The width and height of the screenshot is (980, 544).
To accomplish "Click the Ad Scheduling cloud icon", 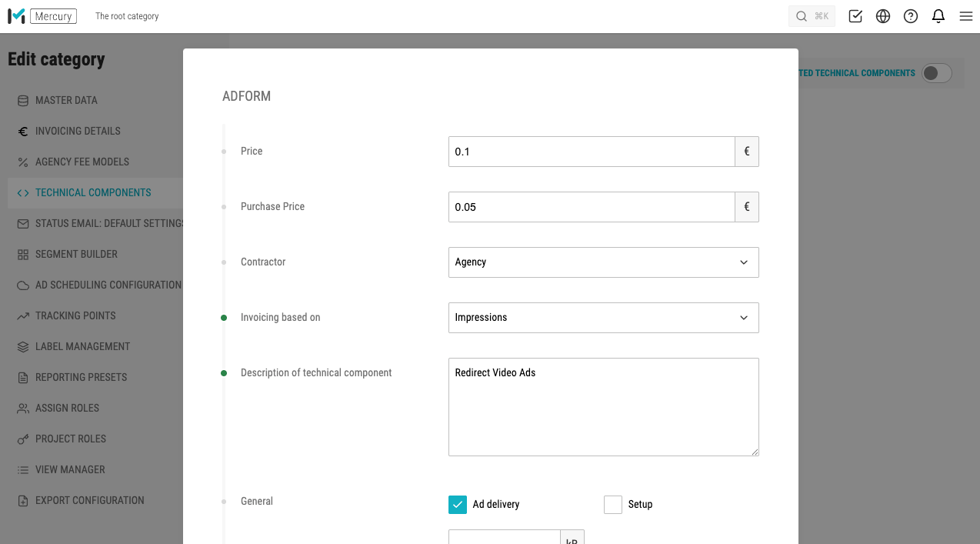I will coord(23,285).
